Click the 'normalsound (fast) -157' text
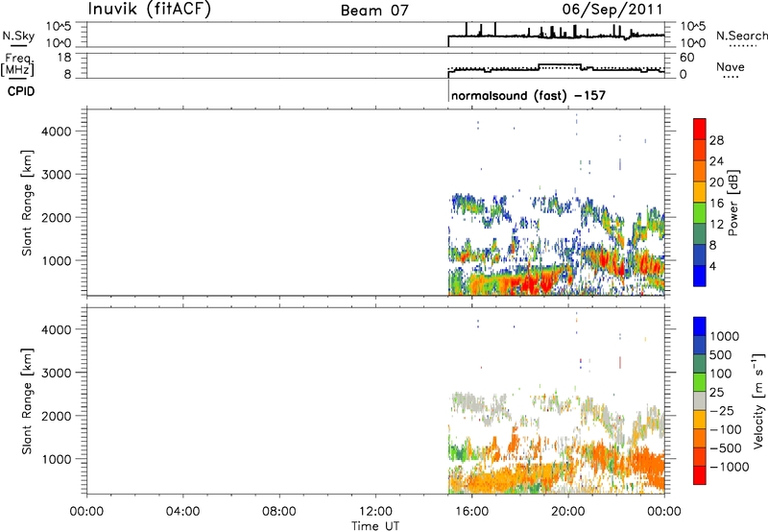 click(x=528, y=95)
